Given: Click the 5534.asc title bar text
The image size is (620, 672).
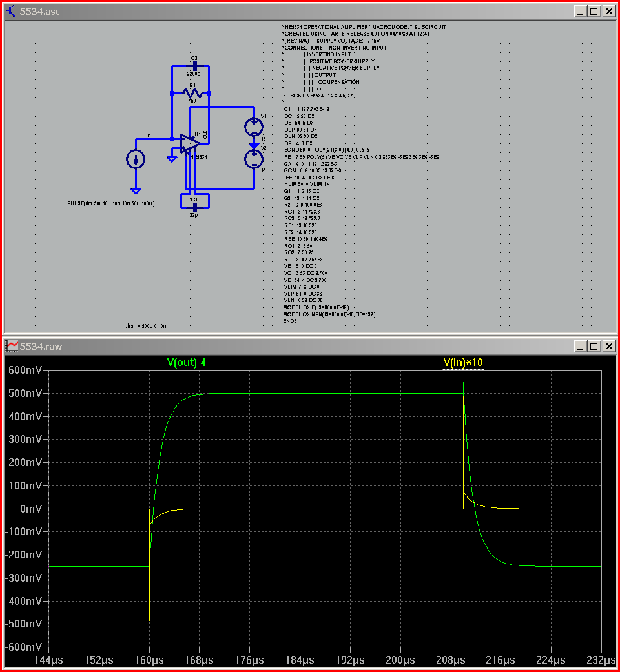Looking at the screenshot, I should pos(39,12).
